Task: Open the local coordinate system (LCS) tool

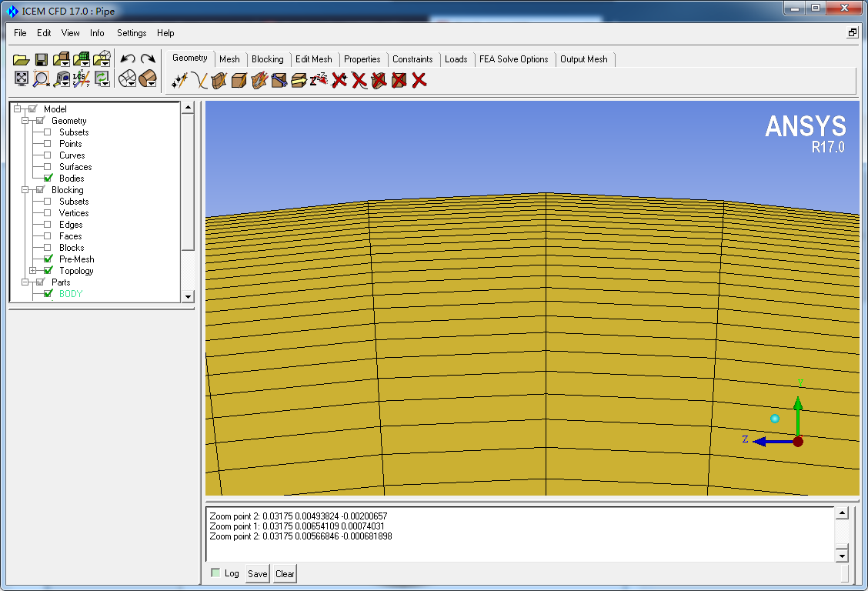Action: click(82, 79)
